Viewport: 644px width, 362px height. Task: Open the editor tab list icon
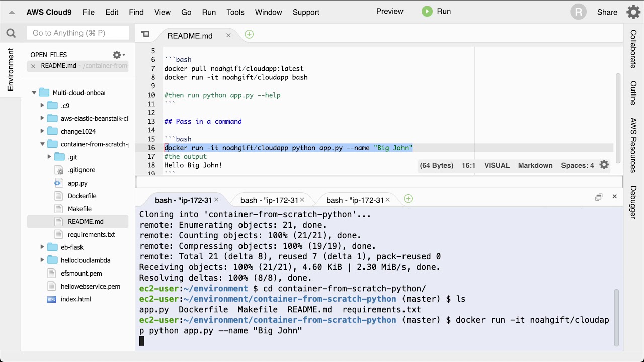(145, 34)
